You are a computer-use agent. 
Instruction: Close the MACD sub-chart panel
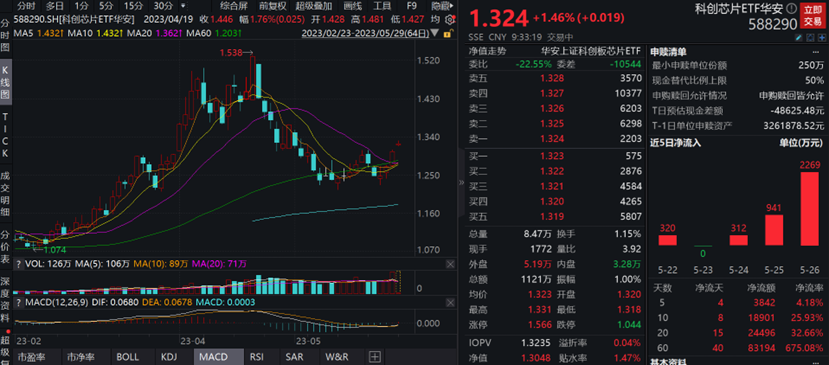coord(450,302)
